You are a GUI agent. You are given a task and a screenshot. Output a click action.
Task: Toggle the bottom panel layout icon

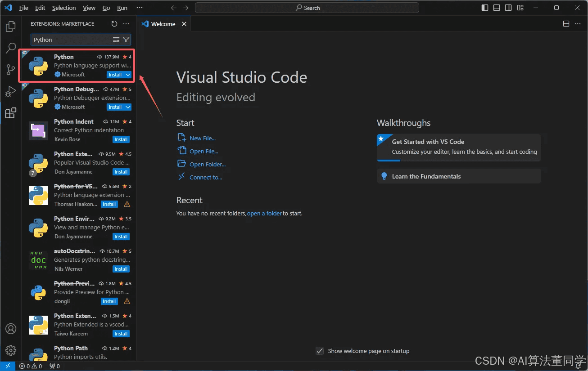point(497,8)
